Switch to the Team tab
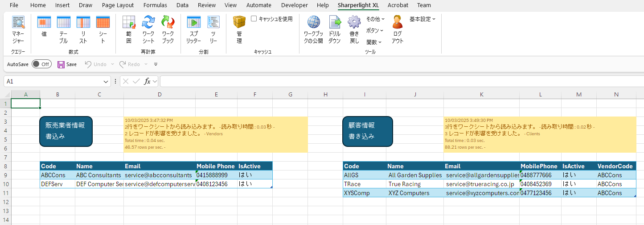 424,5
